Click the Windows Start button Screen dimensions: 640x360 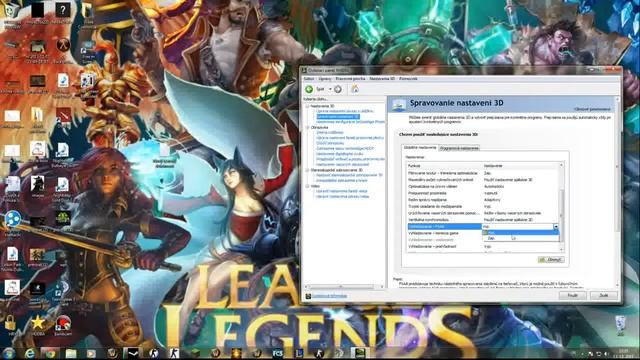tap(9, 353)
